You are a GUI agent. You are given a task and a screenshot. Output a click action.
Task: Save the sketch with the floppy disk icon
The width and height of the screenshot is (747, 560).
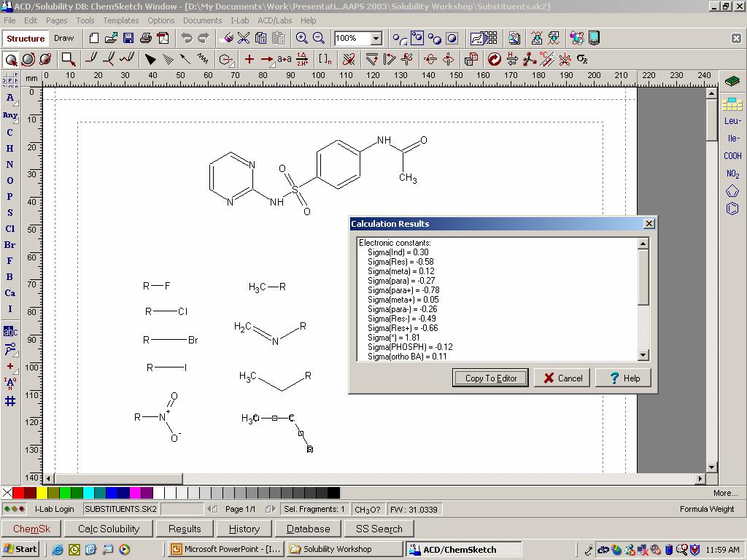click(x=128, y=38)
